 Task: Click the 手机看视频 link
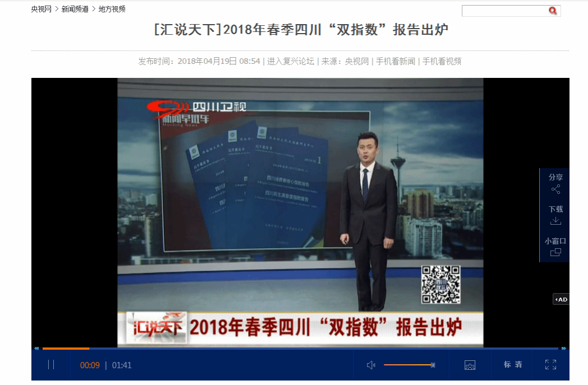point(442,62)
